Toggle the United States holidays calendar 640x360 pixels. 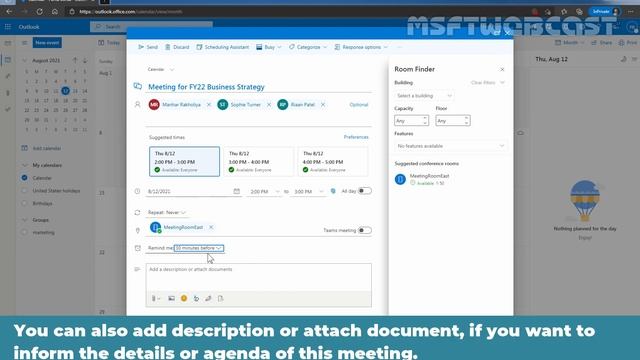24,190
